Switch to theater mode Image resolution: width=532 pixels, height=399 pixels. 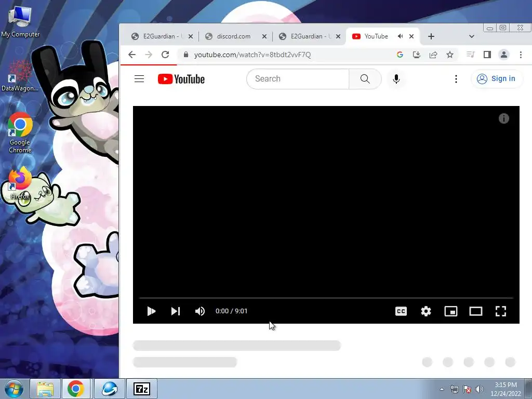click(476, 311)
